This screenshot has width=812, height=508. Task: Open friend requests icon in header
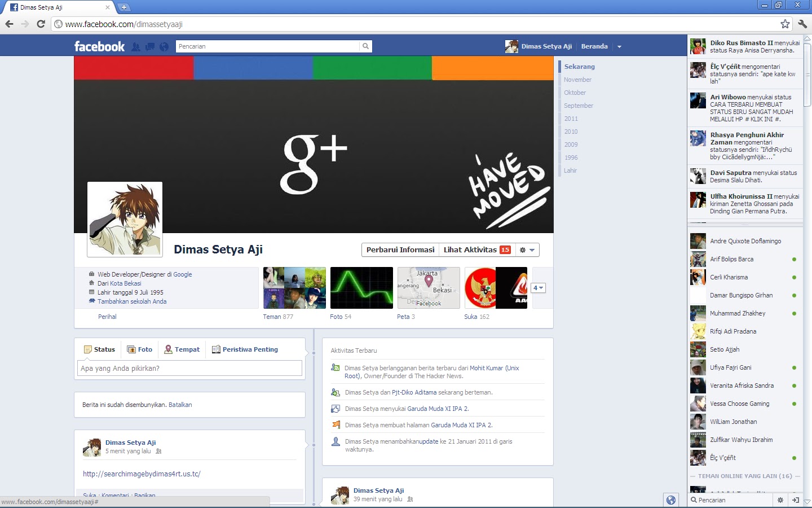(136, 47)
